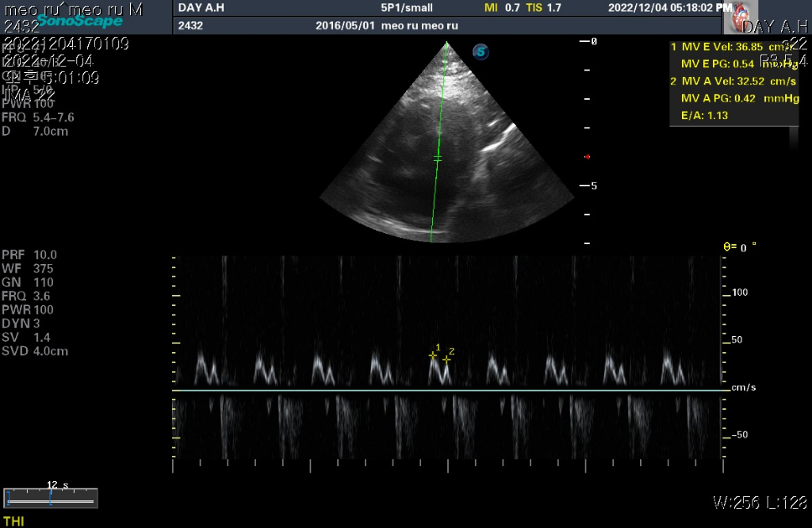Click the SonoScape 'S' probe orientation marker
812x528 pixels.
pos(480,52)
